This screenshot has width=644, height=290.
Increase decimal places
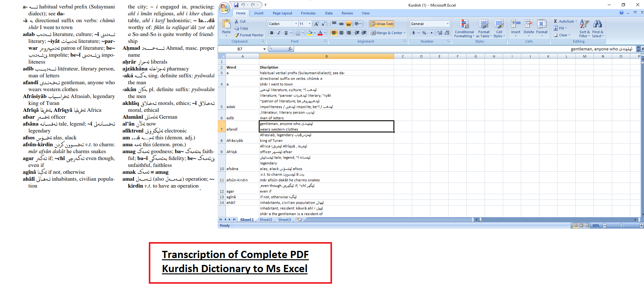point(440,33)
